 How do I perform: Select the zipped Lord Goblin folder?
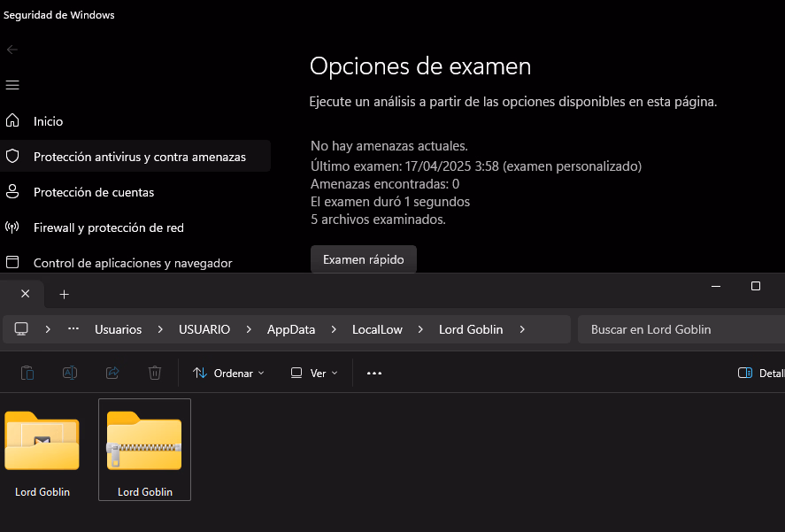144,449
